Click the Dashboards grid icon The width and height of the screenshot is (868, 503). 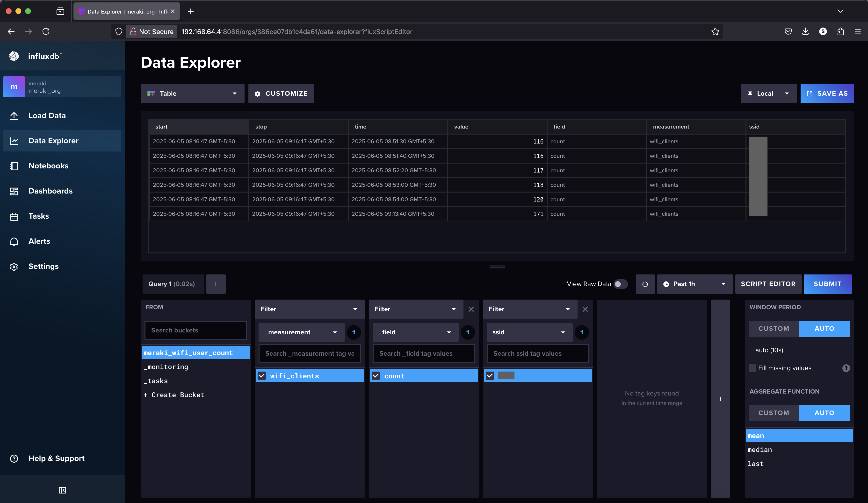[x=14, y=191]
